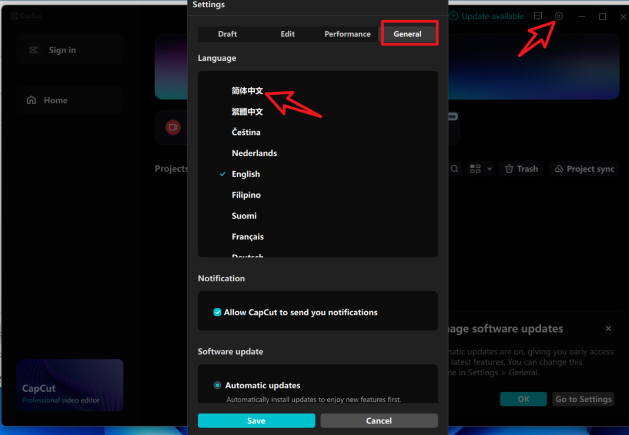This screenshot has width=629, height=435.
Task: Click the feedback message icon
Action: click(x=538, y=16)
